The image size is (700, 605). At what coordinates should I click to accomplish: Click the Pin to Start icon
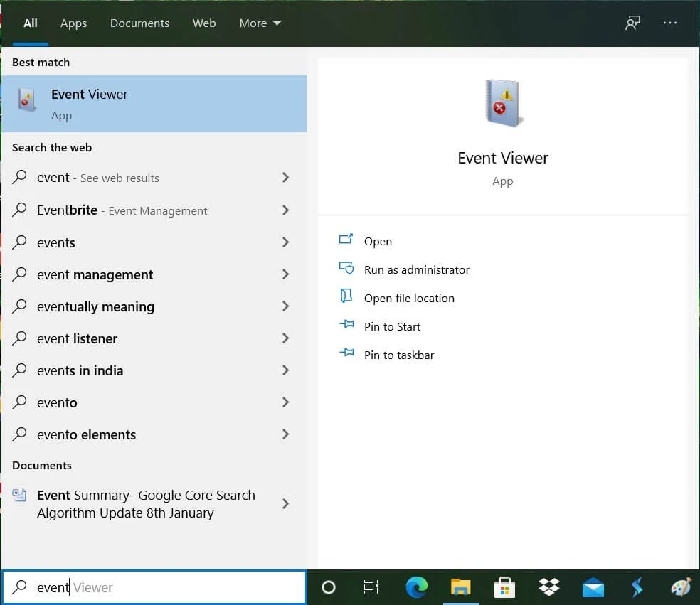tap(346, 326)
